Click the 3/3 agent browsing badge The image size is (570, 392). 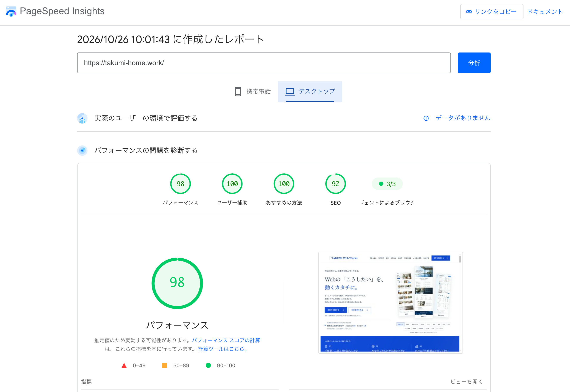point(387,184)
